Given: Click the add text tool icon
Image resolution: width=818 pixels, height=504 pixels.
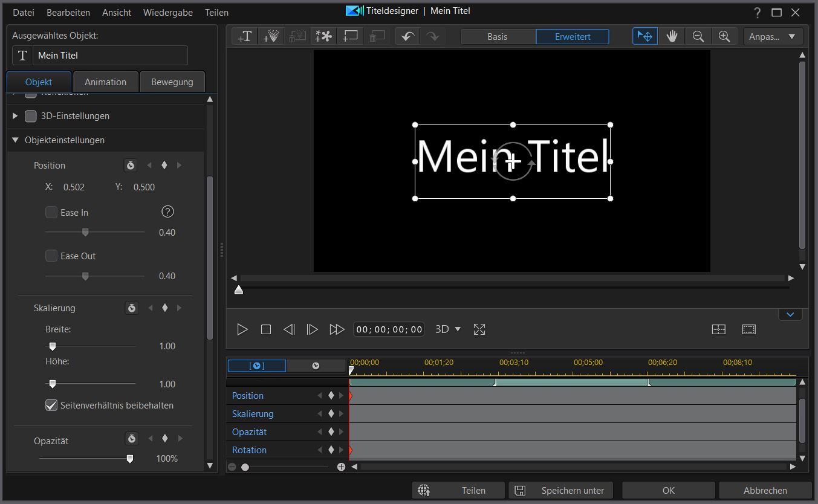Looking at the screenshot, I should (245, 36).
